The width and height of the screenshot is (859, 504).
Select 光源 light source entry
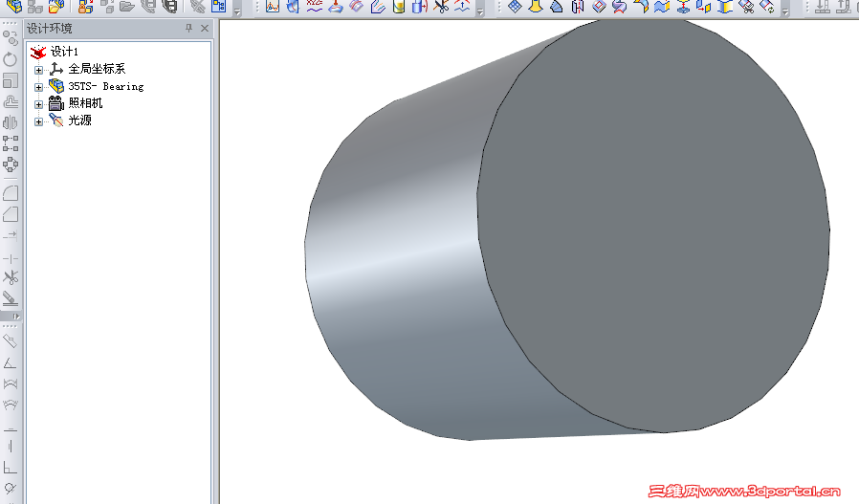coord(79,120)
